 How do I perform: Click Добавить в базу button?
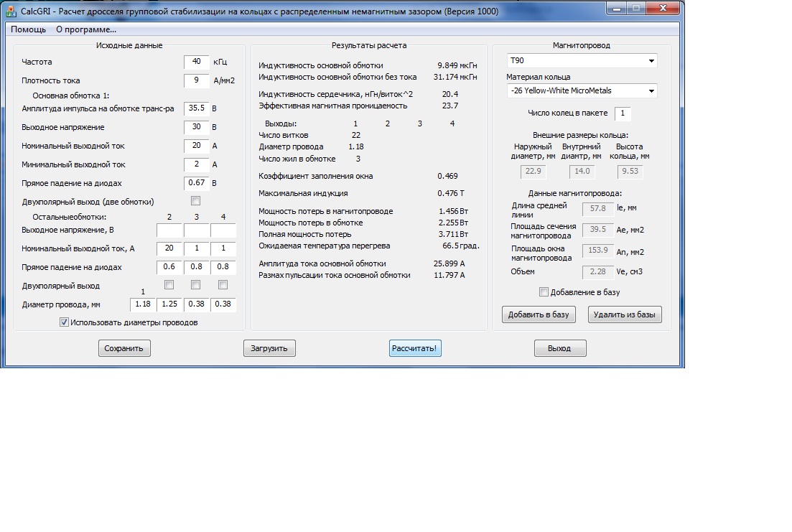pos(539,314)
